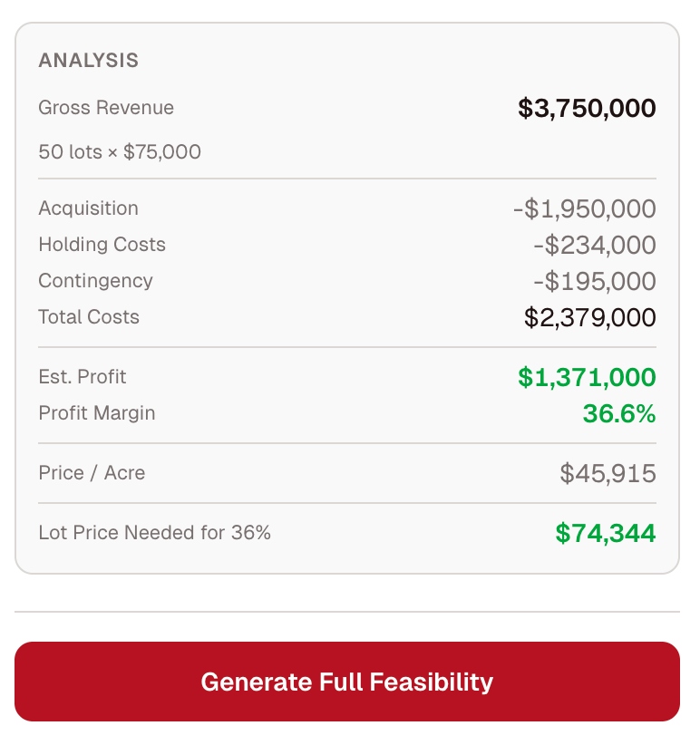Click the Profit Margin label

click(97, 413)
